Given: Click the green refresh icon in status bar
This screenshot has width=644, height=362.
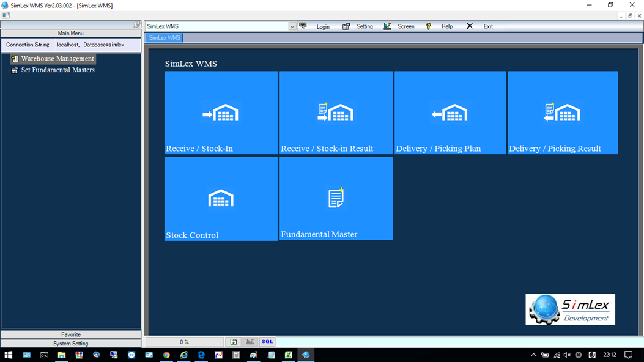Looking at the screenshot, I should 233,341.
